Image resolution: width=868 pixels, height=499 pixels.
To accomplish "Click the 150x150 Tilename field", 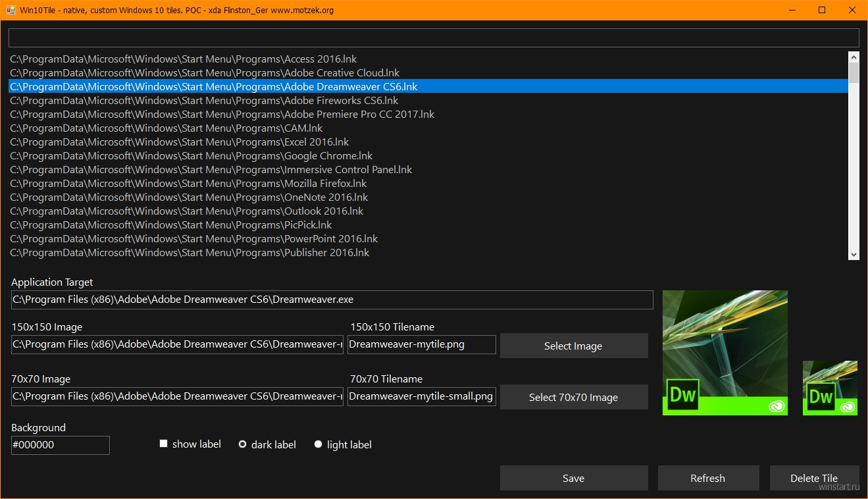I will 421,345.
